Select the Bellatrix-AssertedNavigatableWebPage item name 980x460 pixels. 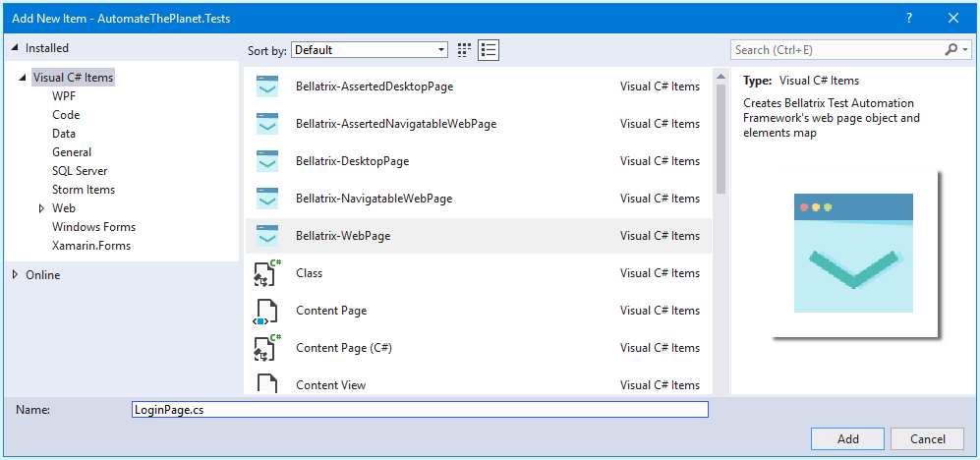pos(396,124)
